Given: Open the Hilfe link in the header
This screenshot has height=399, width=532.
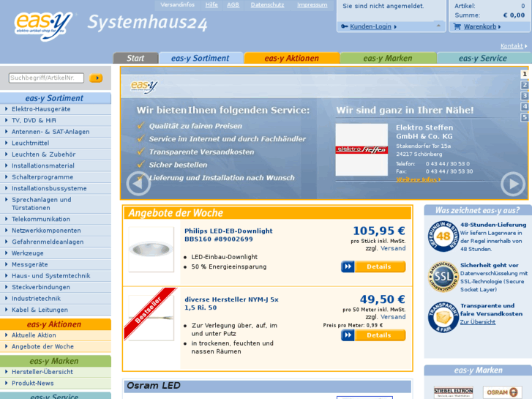Looking at the screenshot, I should (211, 4).
